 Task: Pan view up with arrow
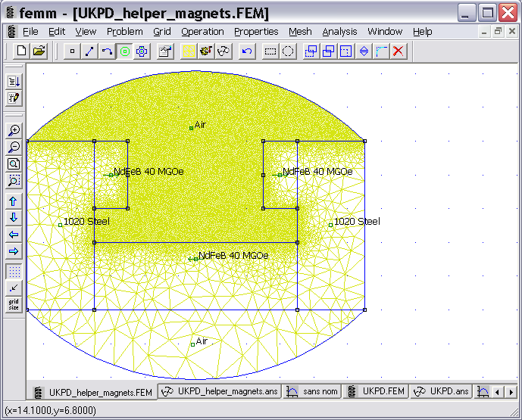[x=14, y=201]
